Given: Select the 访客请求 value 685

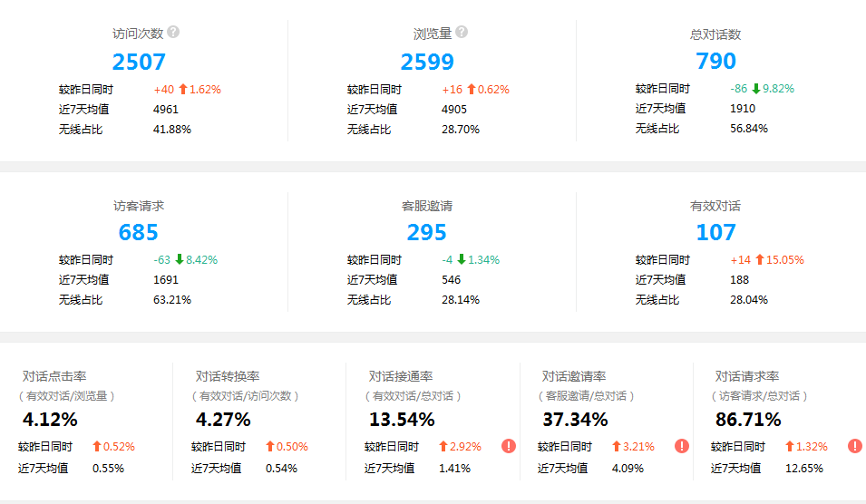Looking at the screenshot, I should point(139,233).
